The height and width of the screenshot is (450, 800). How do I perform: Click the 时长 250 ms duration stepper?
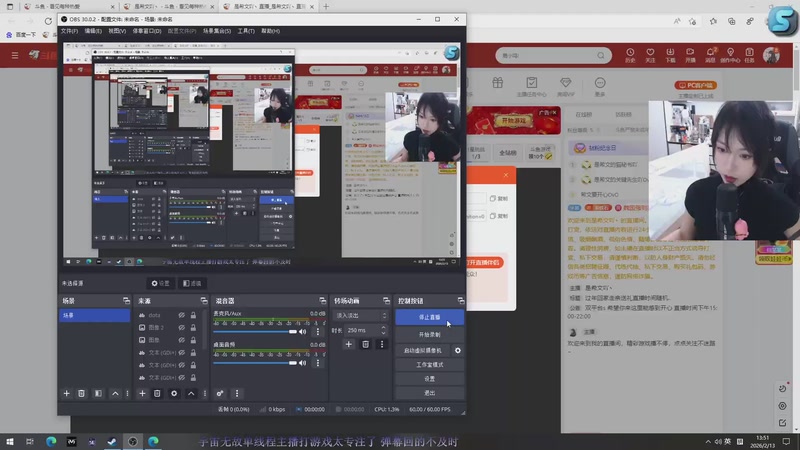383,330
